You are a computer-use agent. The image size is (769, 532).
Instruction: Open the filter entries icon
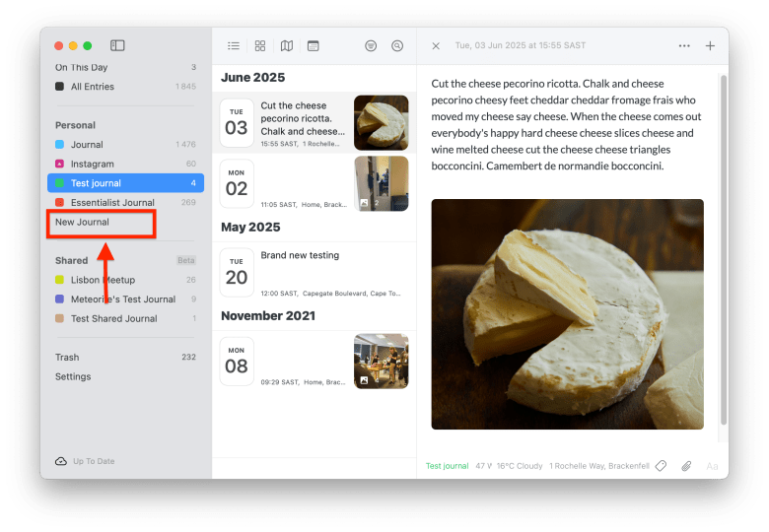coord(371,46)
